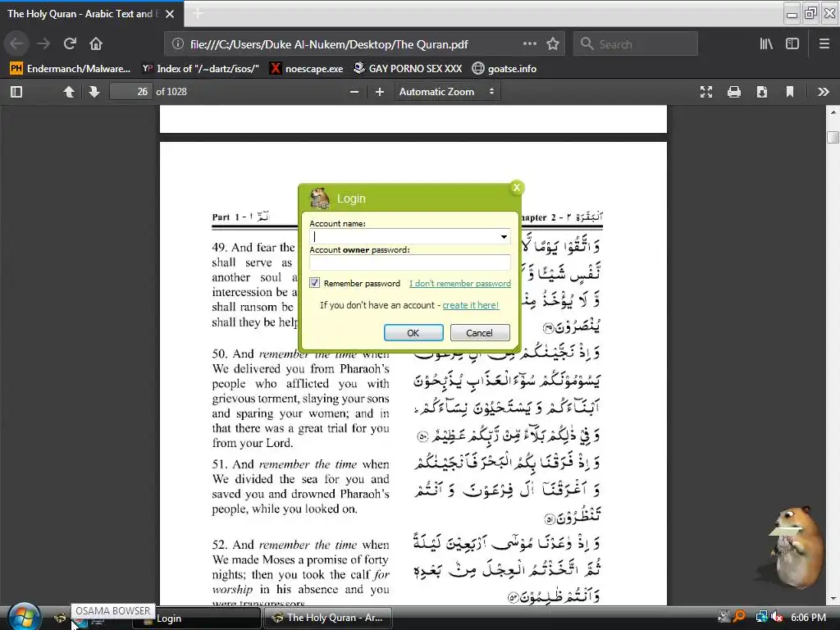The image size is (840, 630).
Task: Go to next PDF page
Action: click(x=94, y=92)
